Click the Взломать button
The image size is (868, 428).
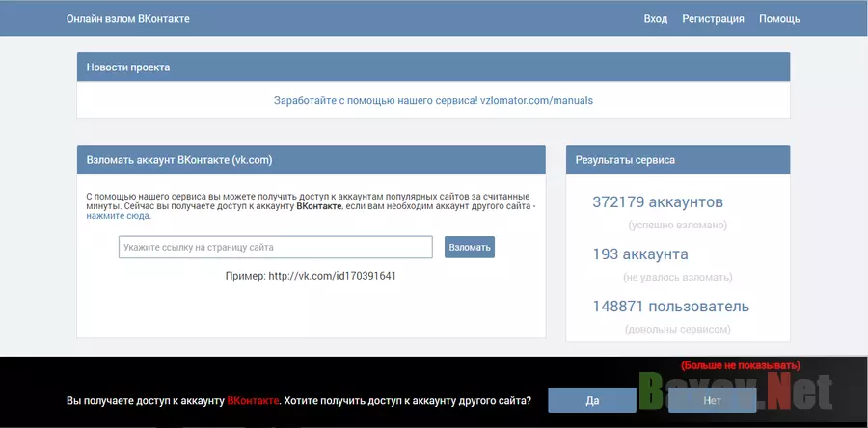[x=470, y=247]
